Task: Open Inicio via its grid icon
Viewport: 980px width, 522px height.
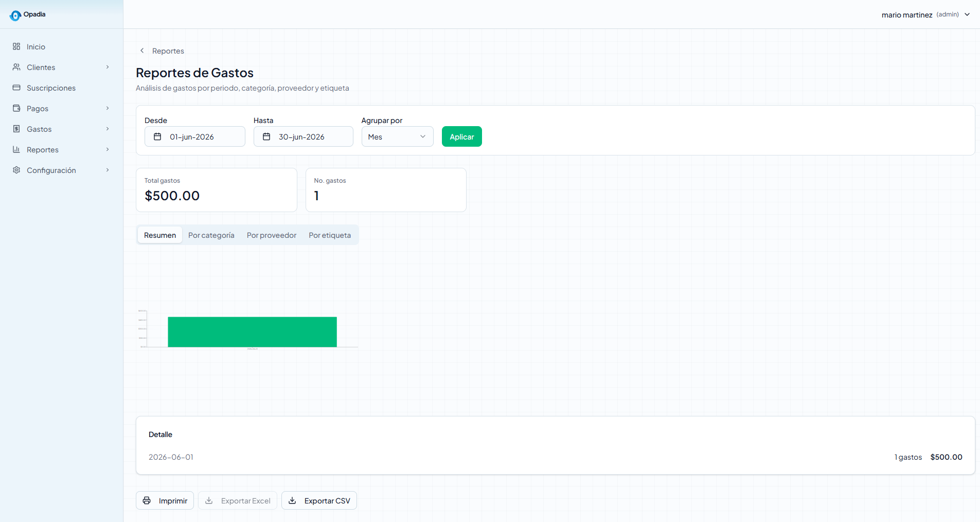Action: [x=16, y=46]
